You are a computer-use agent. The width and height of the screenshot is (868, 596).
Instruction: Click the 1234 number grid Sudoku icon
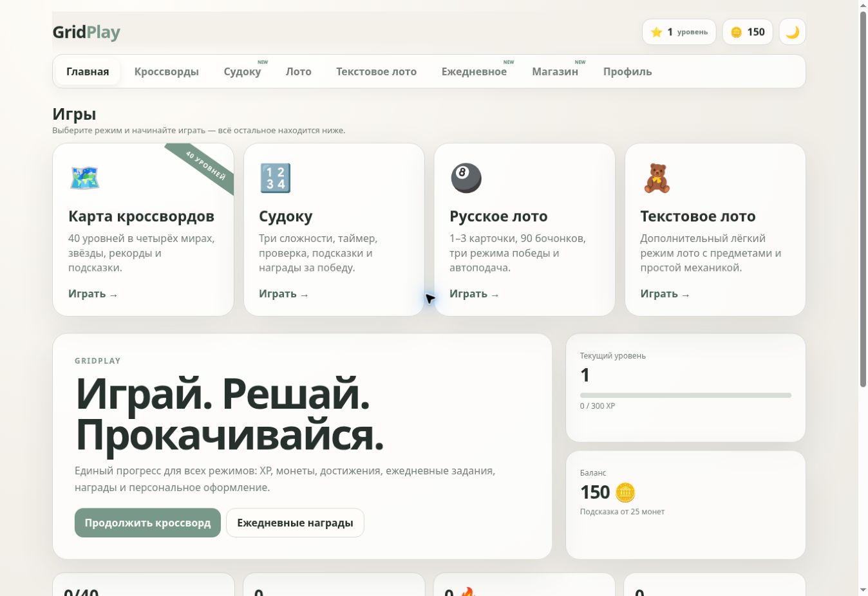(275, 178)
